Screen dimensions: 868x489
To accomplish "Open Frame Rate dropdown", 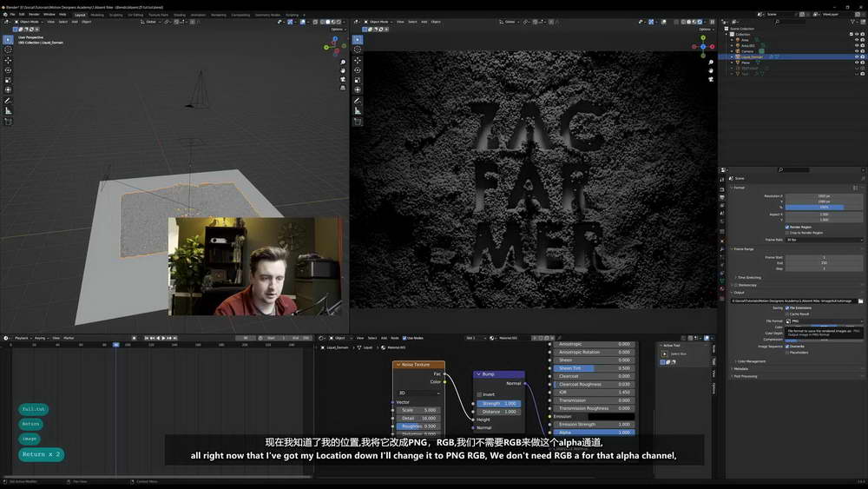I will (825, 240).
